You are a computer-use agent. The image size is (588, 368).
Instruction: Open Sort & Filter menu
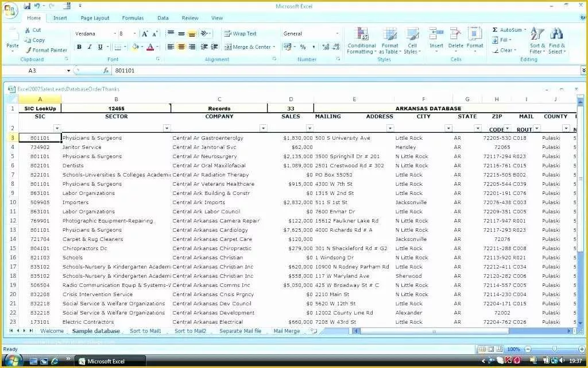pyautogui.click(x=537, y=41)
